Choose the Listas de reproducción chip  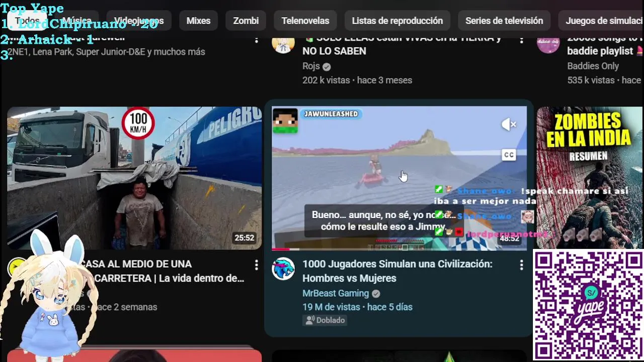pos(397,21)
